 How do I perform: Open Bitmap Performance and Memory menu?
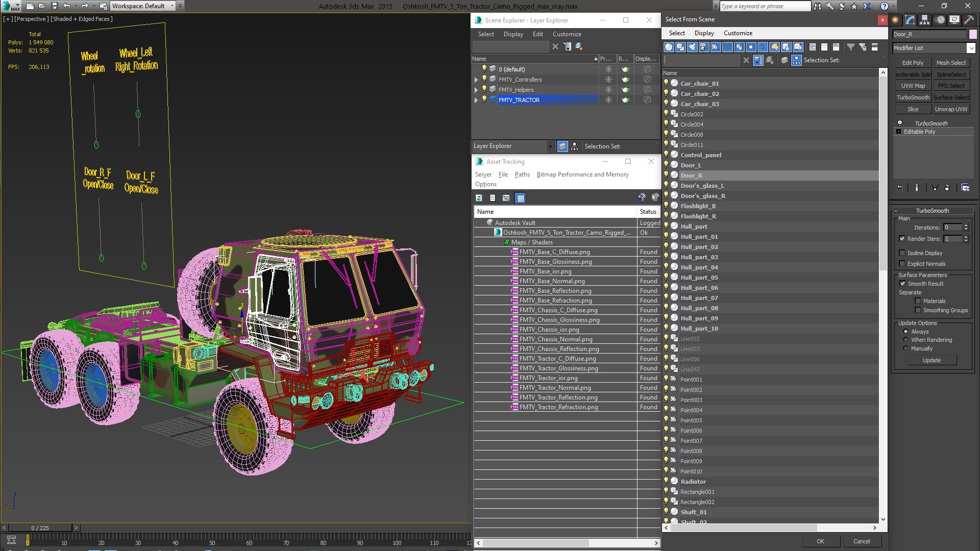[582, 174]
